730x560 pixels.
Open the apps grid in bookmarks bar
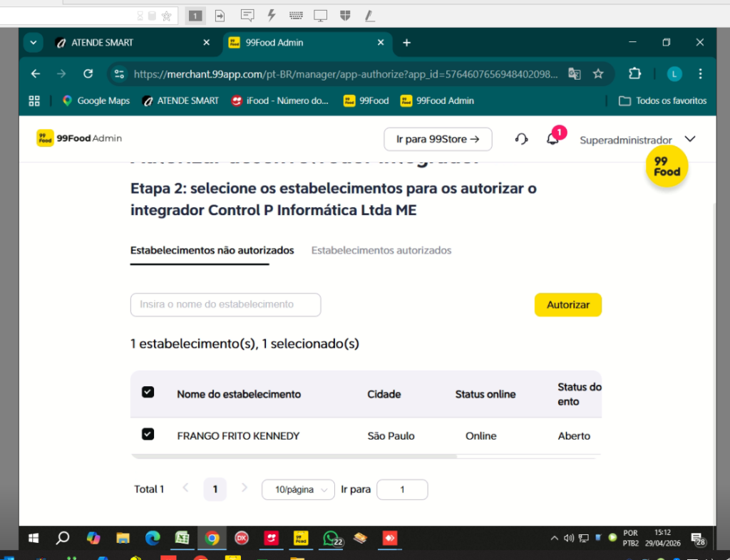coord(34,100)
